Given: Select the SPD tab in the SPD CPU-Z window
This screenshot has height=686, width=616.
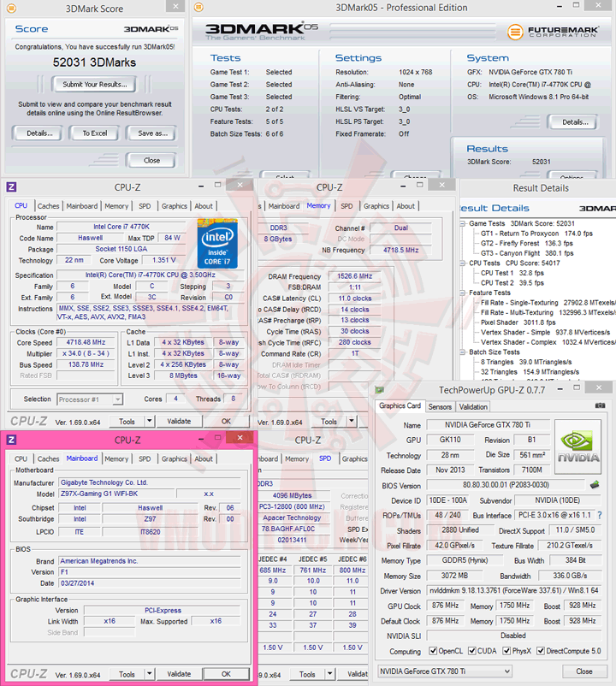Looking at the screenshot, I should click(x=325, y=458).
